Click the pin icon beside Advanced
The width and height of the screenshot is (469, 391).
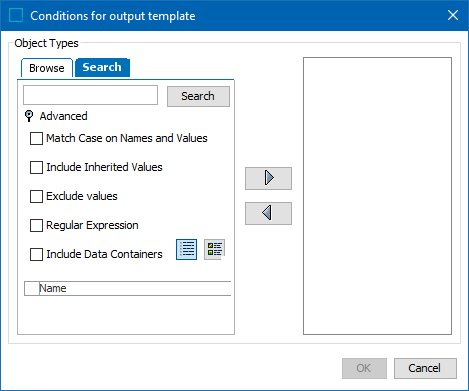(x=29, y=116)
